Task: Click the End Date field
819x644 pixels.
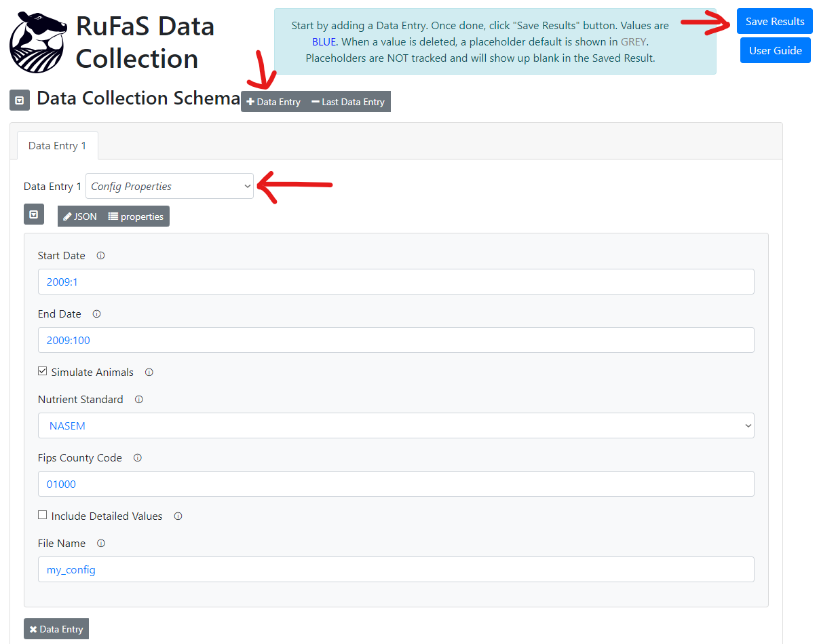Action: 396,340
